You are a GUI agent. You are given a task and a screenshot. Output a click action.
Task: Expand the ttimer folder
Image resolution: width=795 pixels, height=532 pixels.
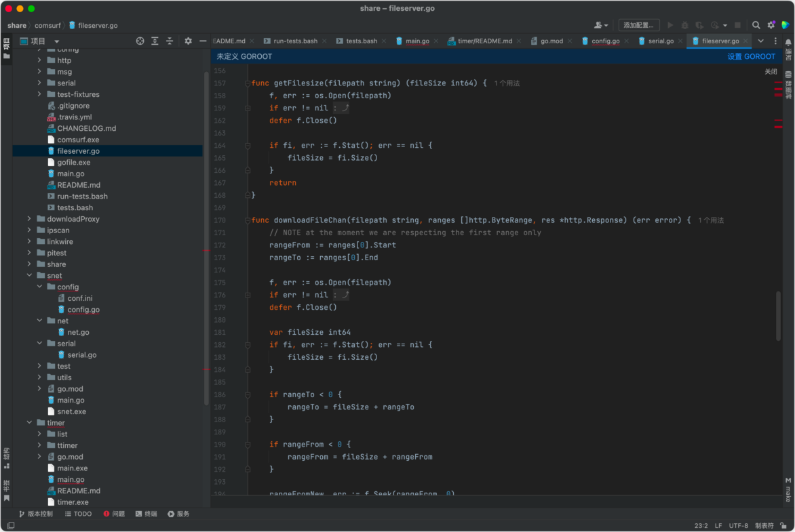pos(39,445)
